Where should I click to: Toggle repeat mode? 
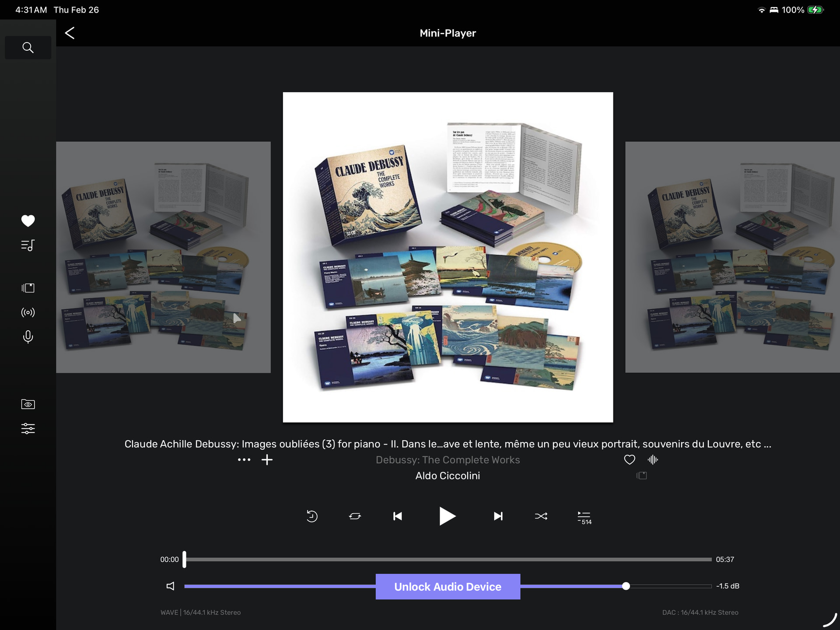(355, 516)
